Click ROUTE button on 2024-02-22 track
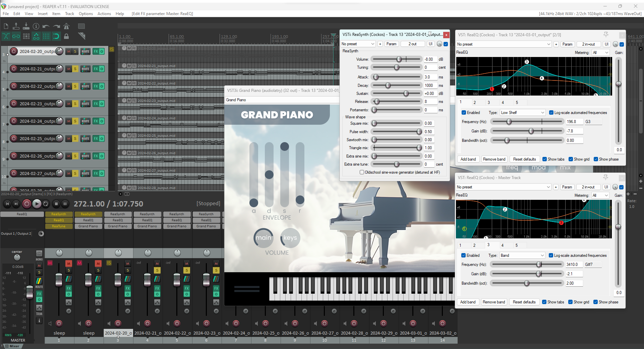The width and height of the screenshot is (644, 349). click(x=85, y=86)
